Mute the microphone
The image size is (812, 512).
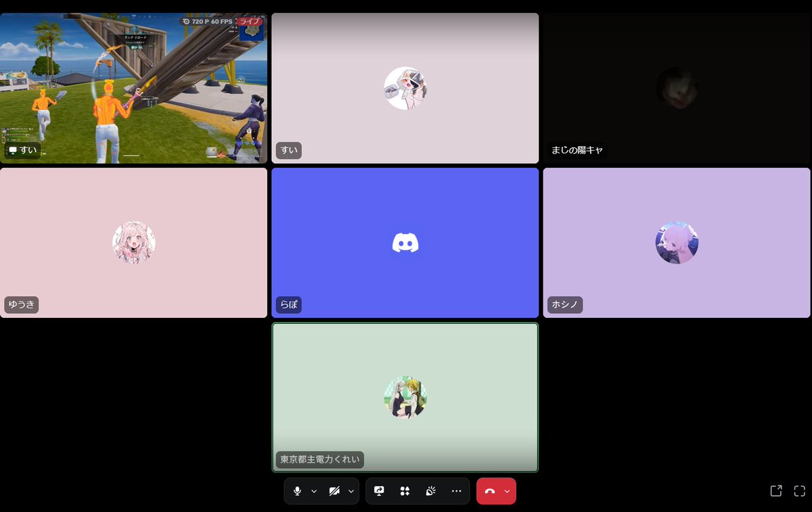pos(297,491)
